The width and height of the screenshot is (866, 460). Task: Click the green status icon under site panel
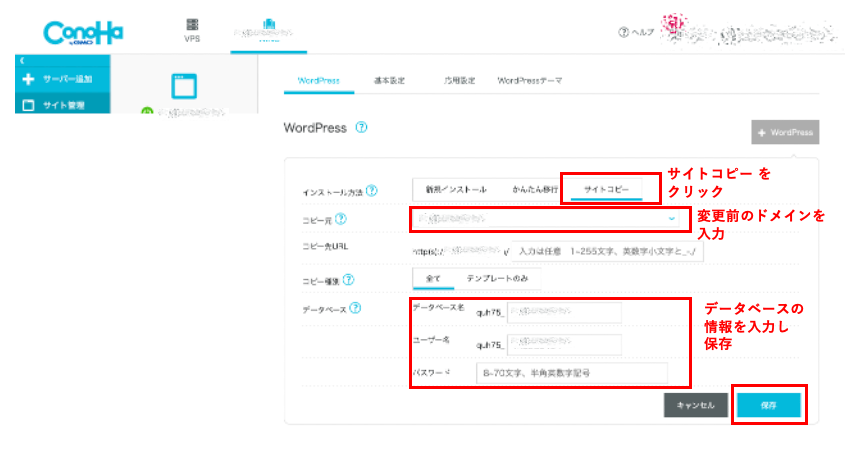pos(147,111)
